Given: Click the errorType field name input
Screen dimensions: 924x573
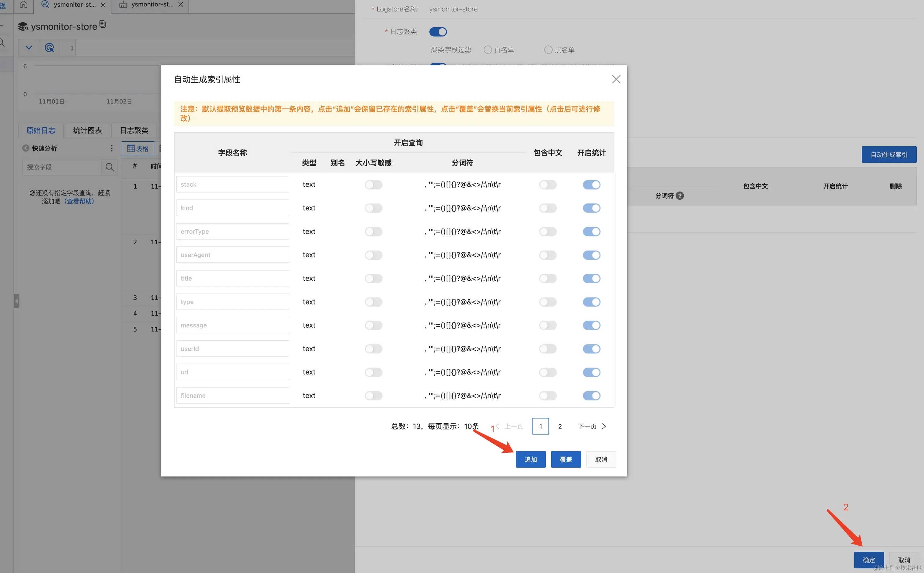Looking at the screenshot, I should pyautogui.click(x=232, y=232).
